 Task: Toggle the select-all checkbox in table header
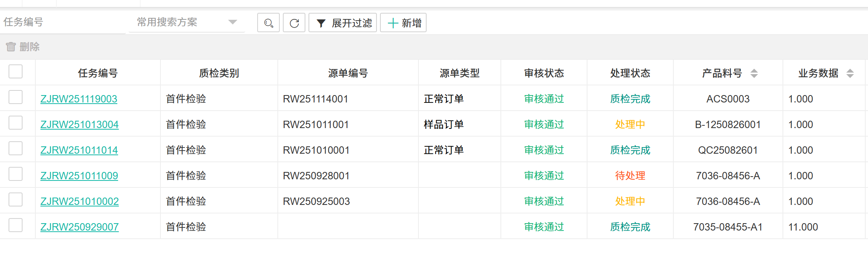pos(16,71)
